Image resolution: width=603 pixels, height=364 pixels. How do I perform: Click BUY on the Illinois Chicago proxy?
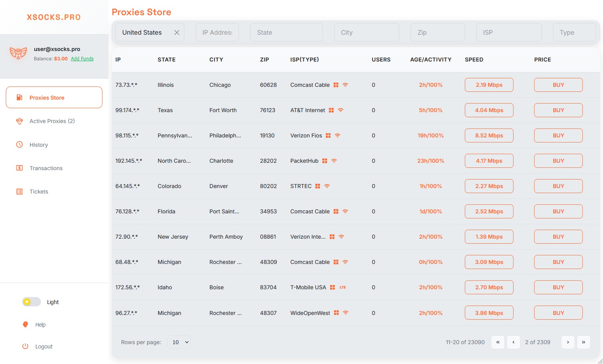point(558,84)
